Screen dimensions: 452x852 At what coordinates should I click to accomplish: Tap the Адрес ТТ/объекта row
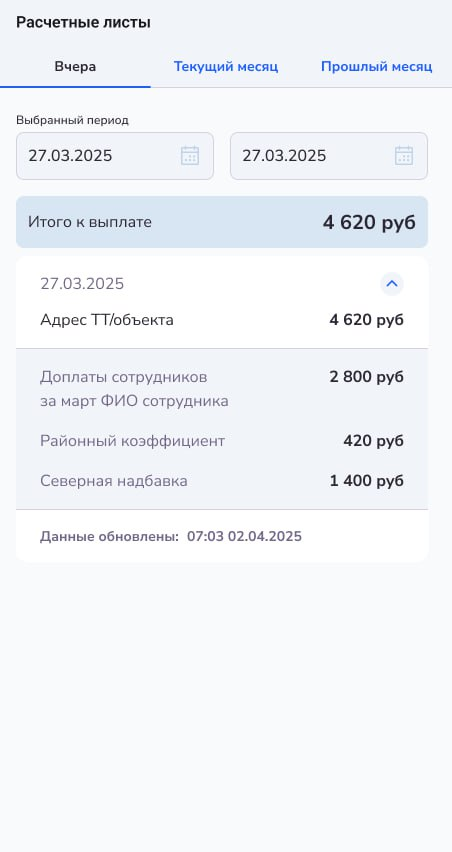[222, 320]
